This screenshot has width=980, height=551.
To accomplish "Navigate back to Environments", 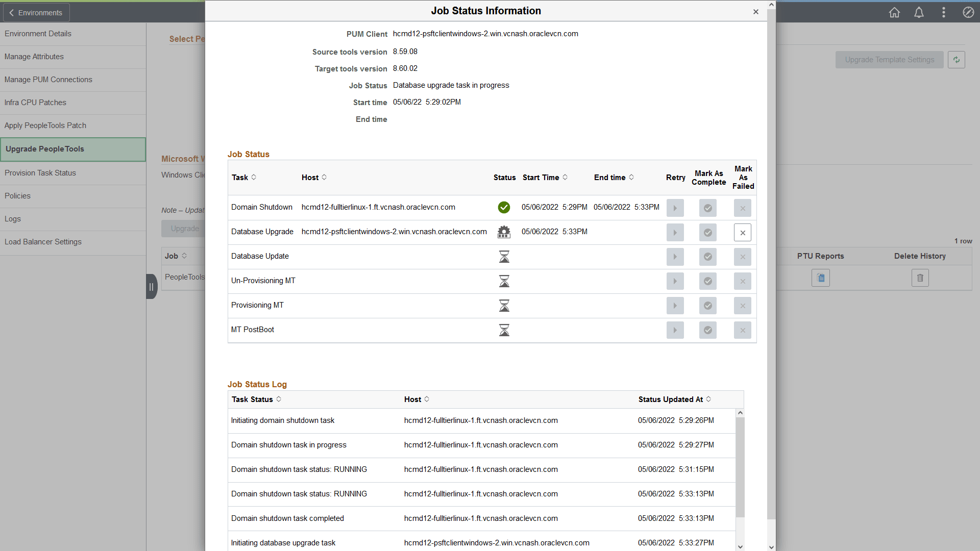I will (36, 12).
